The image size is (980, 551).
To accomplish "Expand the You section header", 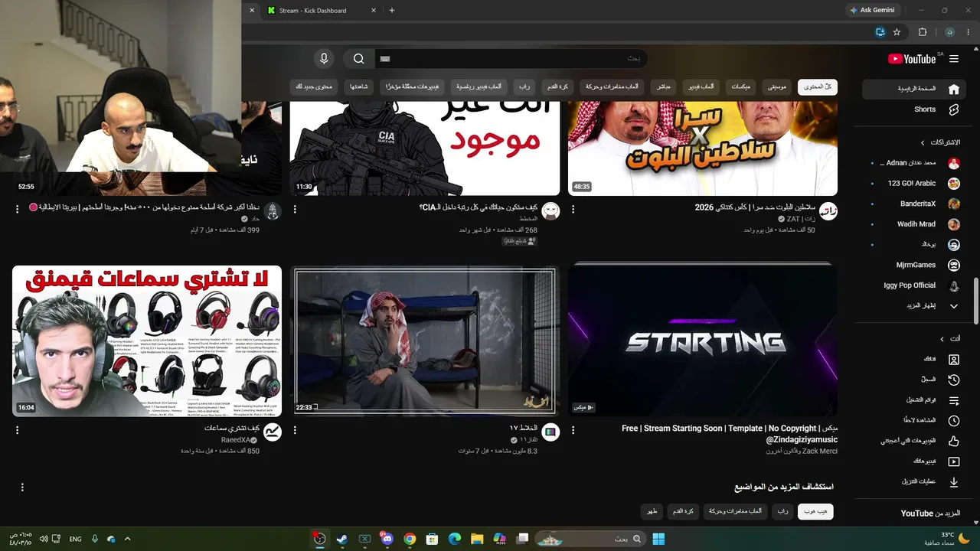I will 949,339.
